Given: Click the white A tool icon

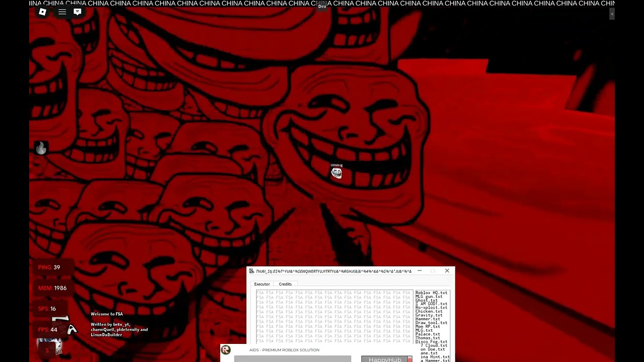Looking at the screenshot, I should coord(72,329).
